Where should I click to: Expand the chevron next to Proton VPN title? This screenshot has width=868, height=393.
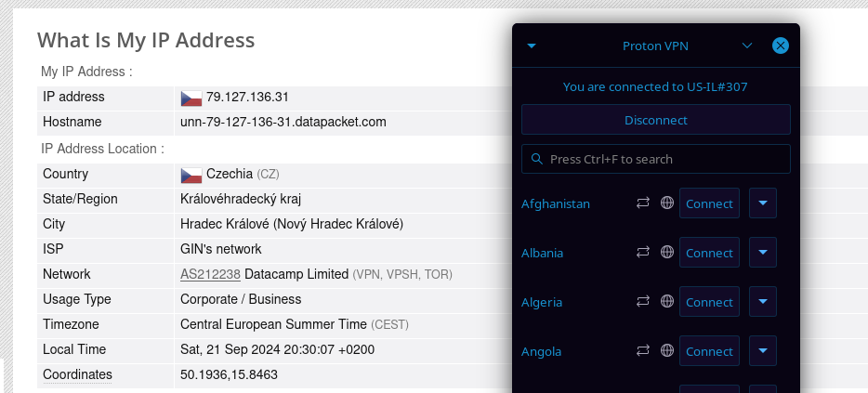pos(747,46)
